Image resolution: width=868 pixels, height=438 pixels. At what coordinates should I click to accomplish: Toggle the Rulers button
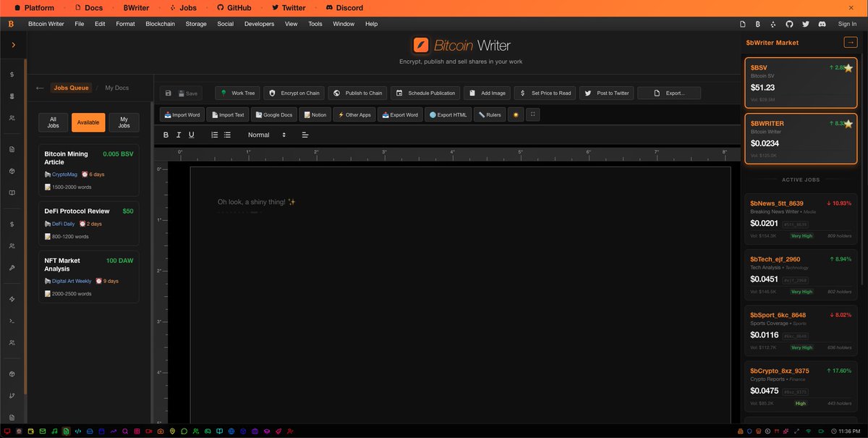tap(490, 114)
